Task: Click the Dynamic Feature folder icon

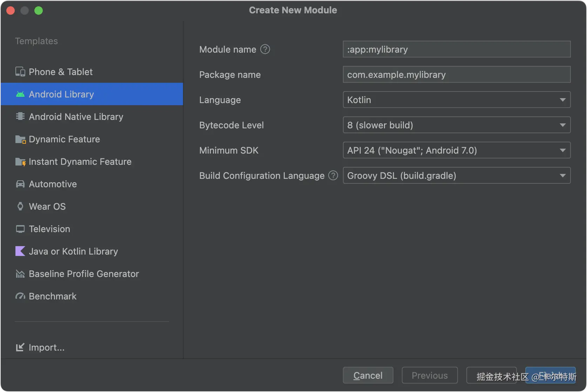Action: 20,139
